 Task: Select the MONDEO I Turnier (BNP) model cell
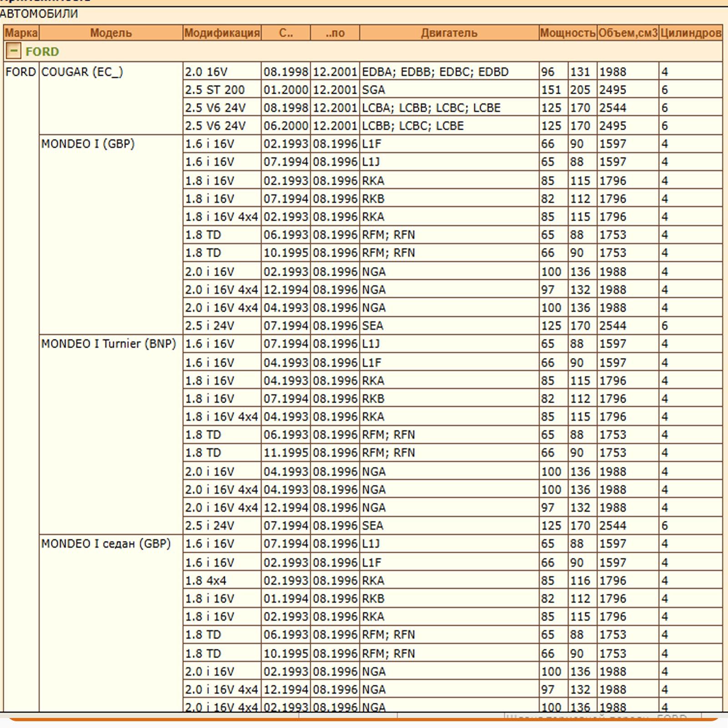111,435
